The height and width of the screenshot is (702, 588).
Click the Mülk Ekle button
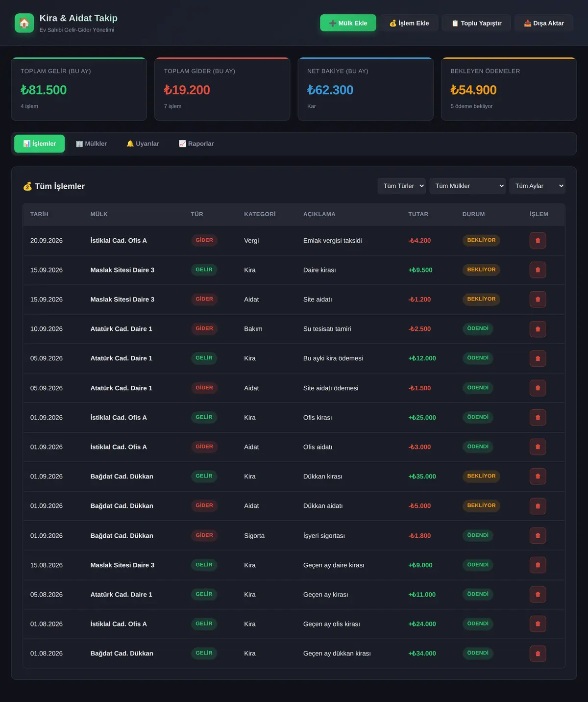(x=348, y=23)
